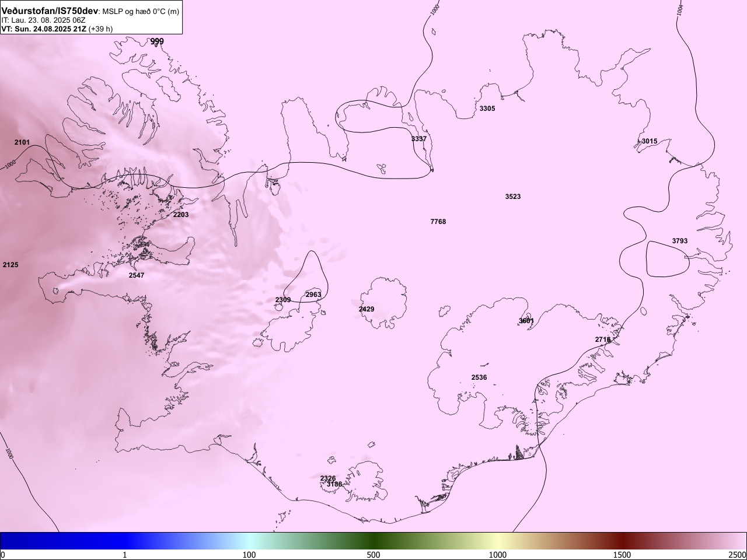This screenshot has height=560, width=747.
Task: Click the 3793 value inside closed contour
Action: (x=680, y=241)
